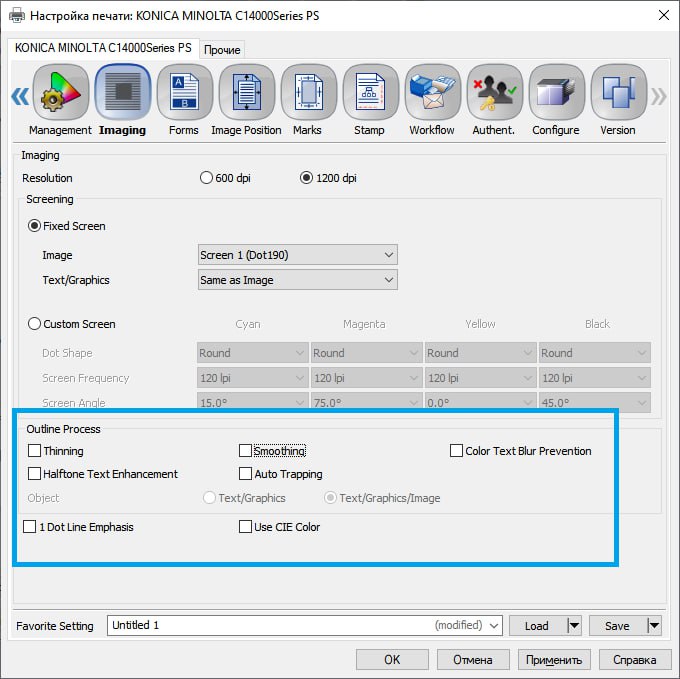This screenshot has height=679, width=680.
Task: Choose the Custom Screen option
Action: (34, 324)
